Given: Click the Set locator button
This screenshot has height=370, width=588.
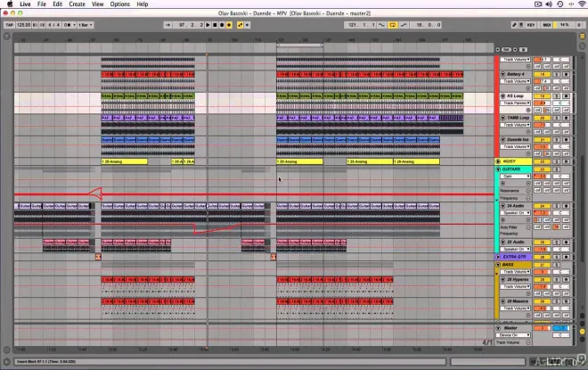Looking at the screenshot, I should tap(506, 50).
